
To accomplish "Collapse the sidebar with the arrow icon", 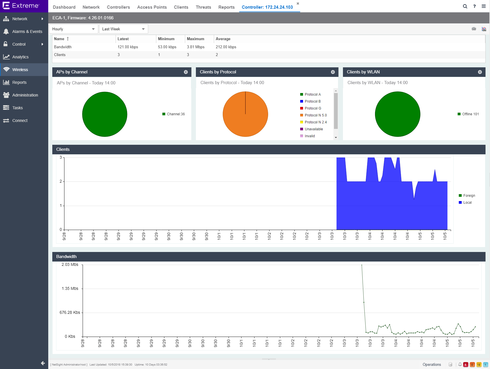I will tap(43, 363).
